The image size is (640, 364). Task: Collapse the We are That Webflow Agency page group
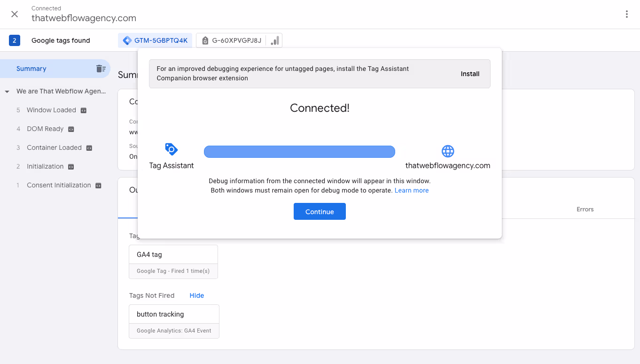coord(7,92)
